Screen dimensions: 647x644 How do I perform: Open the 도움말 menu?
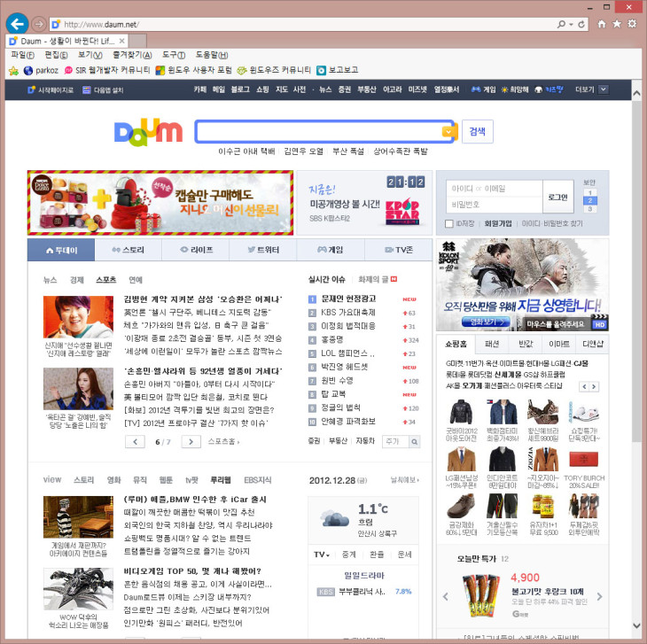click(212, 55)
